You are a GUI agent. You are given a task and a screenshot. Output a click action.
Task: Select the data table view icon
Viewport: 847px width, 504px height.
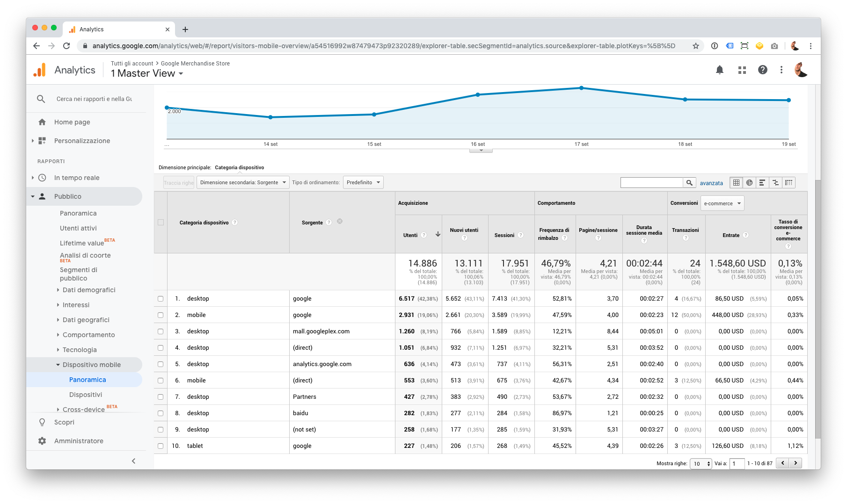(x=736, y=183)
